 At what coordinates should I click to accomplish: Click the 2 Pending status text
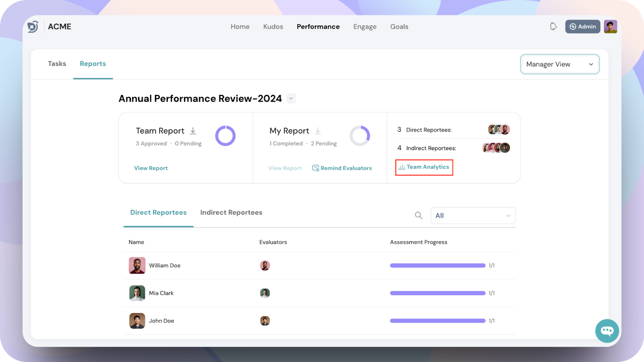tap(324, 144)
